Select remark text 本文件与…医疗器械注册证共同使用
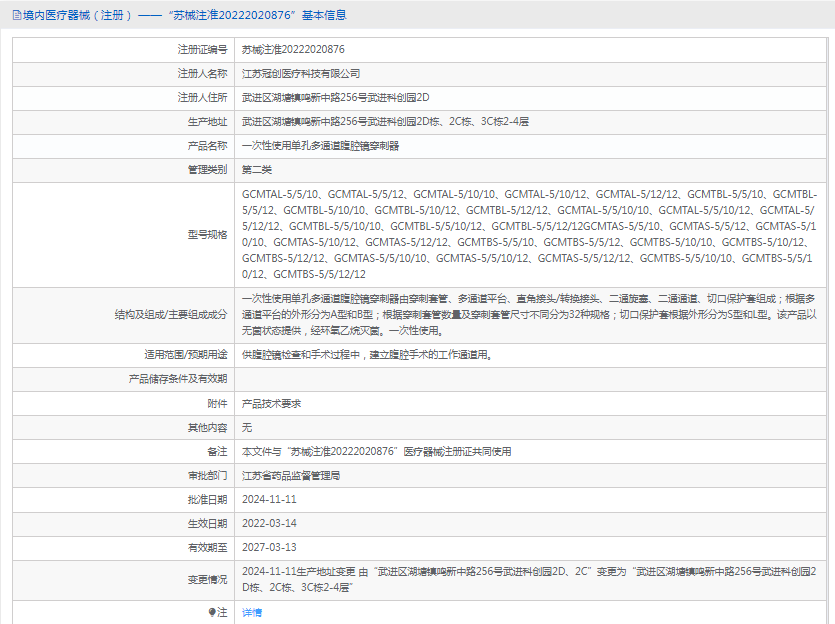Viewport: 835px width, 624px height. tap(376, 451)
